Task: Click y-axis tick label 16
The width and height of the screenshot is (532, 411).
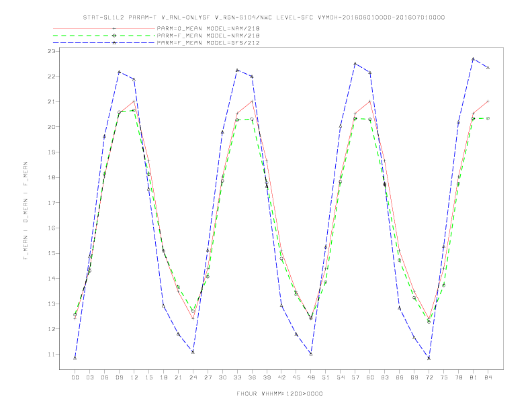Action: click(51, 228)
